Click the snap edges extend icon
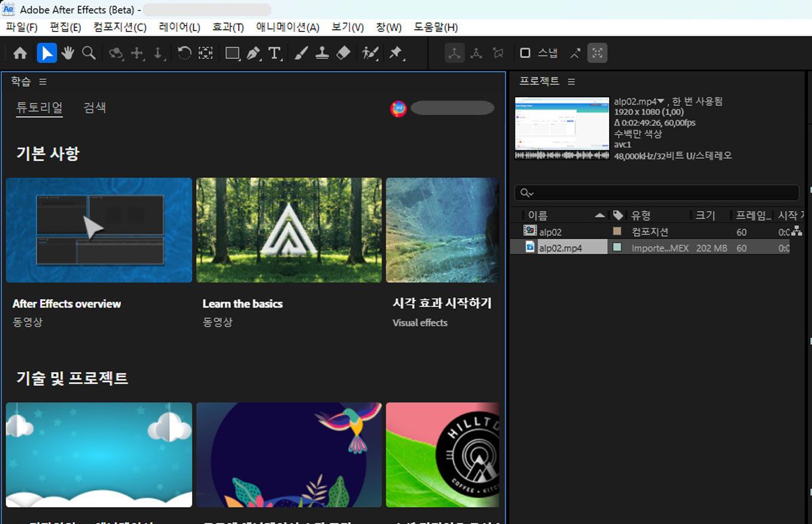812x524 pixels. coord(575,53)
